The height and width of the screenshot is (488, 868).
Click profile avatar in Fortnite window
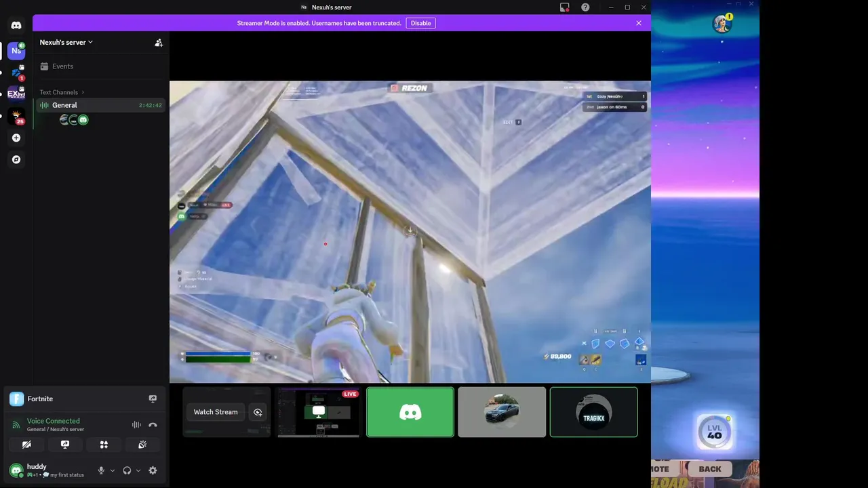[722, 24]
